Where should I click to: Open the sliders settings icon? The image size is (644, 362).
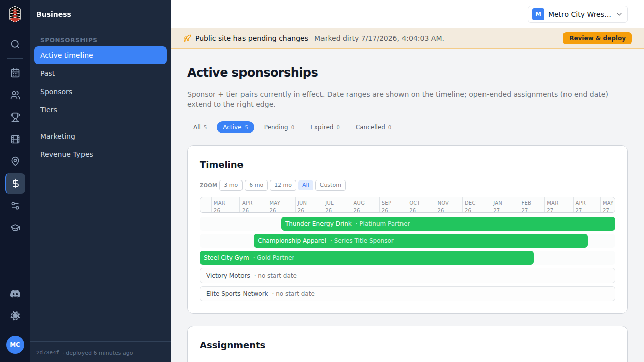tap(15, 206)
